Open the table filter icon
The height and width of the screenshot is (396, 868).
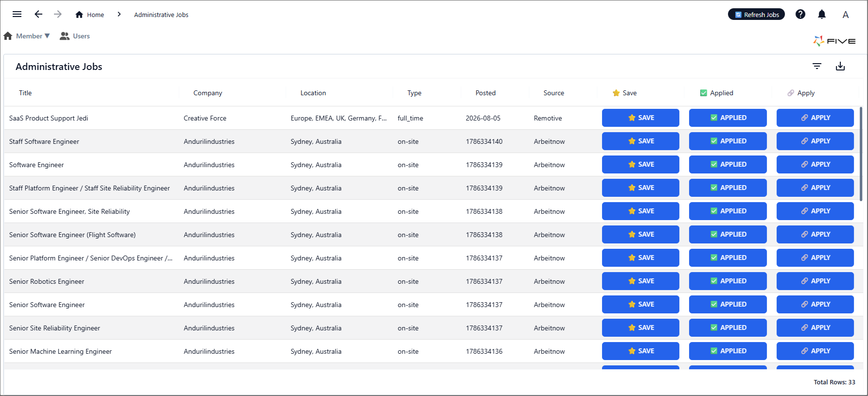tap(817, 66)
